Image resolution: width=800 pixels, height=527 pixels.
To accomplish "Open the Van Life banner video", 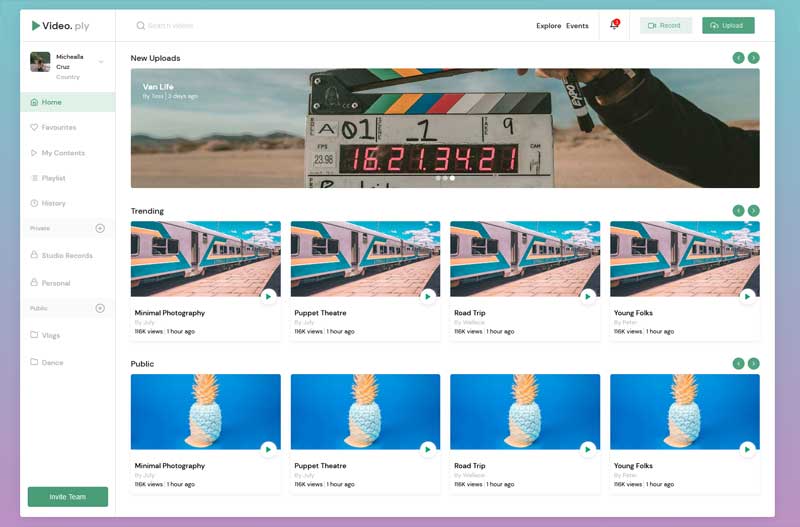I will click(x=445, y=128).
